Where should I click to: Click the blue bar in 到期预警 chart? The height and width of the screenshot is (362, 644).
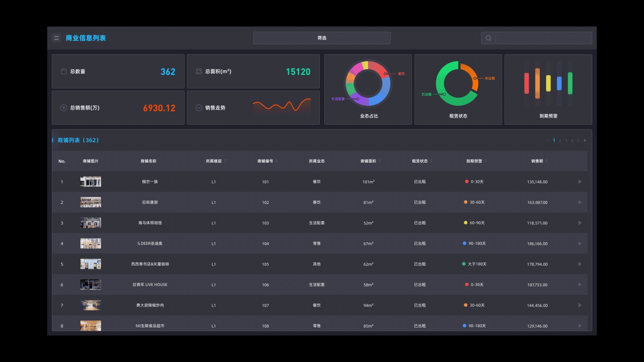[x=559, y=83]
